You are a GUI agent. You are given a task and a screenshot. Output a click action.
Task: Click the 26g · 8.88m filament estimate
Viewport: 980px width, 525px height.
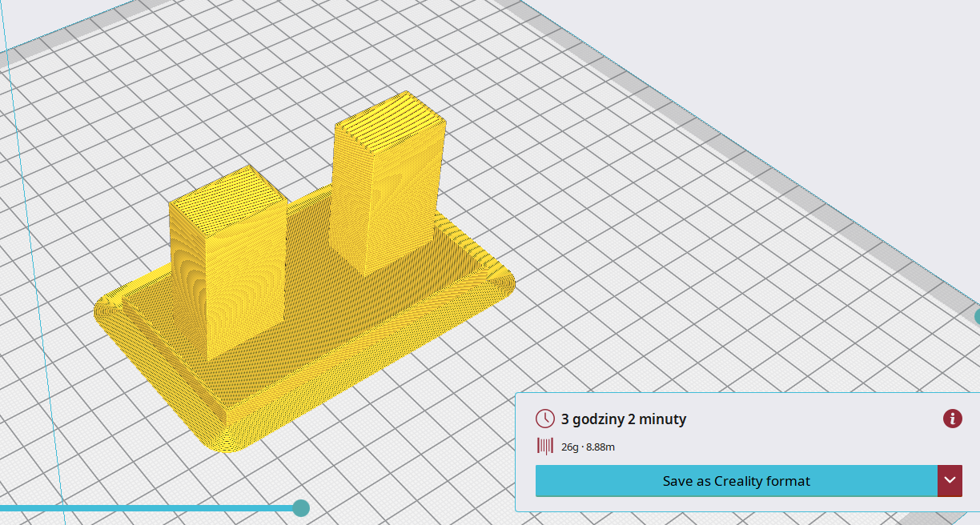tap(587, 447)
